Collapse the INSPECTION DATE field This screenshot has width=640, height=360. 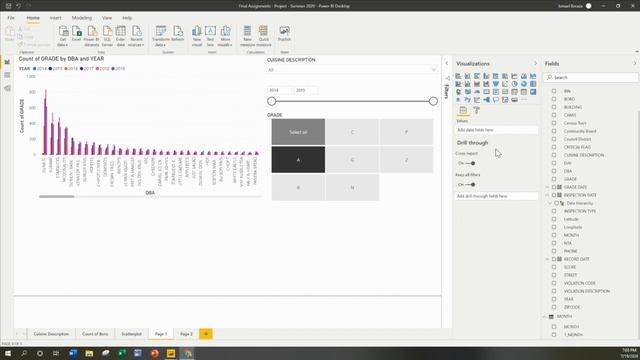[547, 195]
